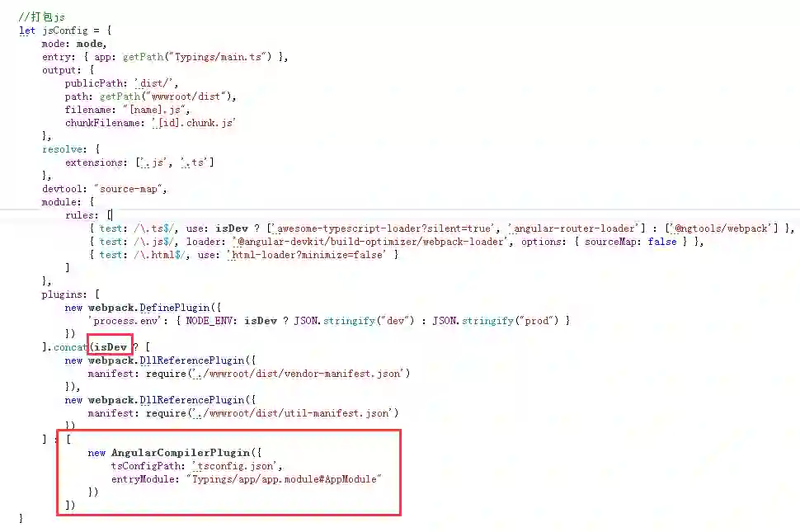Place cursor on 'Typings/main.ts' entry path
The image size is (800, 532).
[x=218, y=57]
